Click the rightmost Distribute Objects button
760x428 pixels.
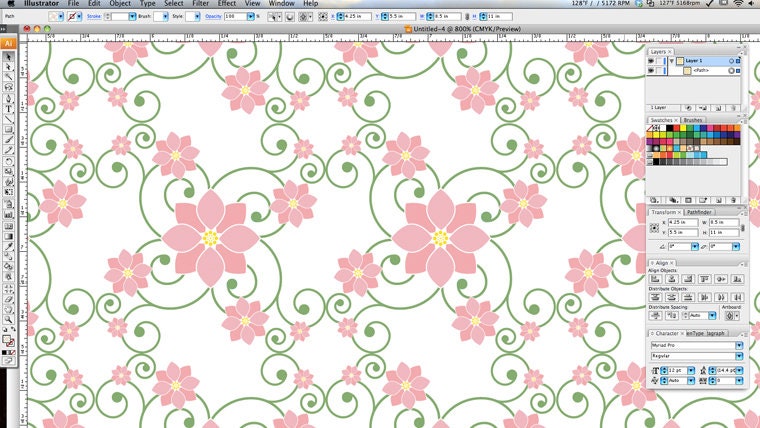coord(737,297)
